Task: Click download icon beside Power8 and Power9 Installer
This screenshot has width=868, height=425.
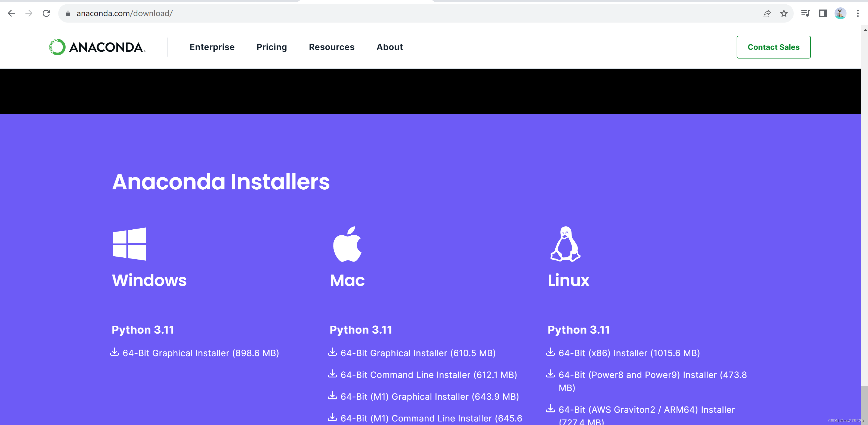Action: click(550, 374)
